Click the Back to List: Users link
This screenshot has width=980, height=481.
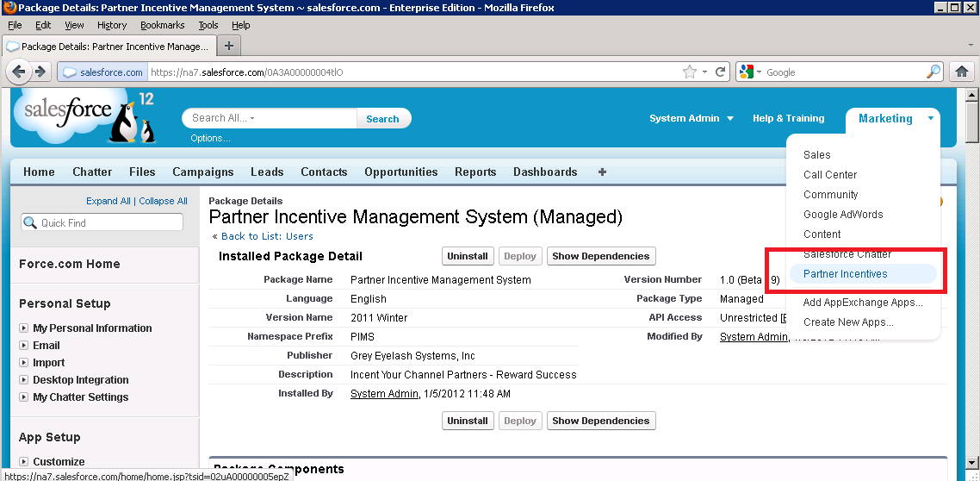click(267, 236)
